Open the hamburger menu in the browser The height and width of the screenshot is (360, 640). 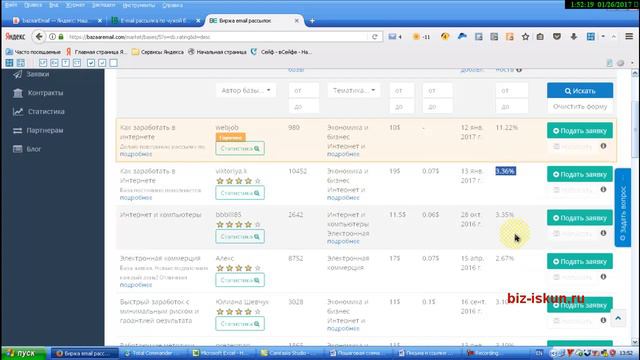pos(629,37)
